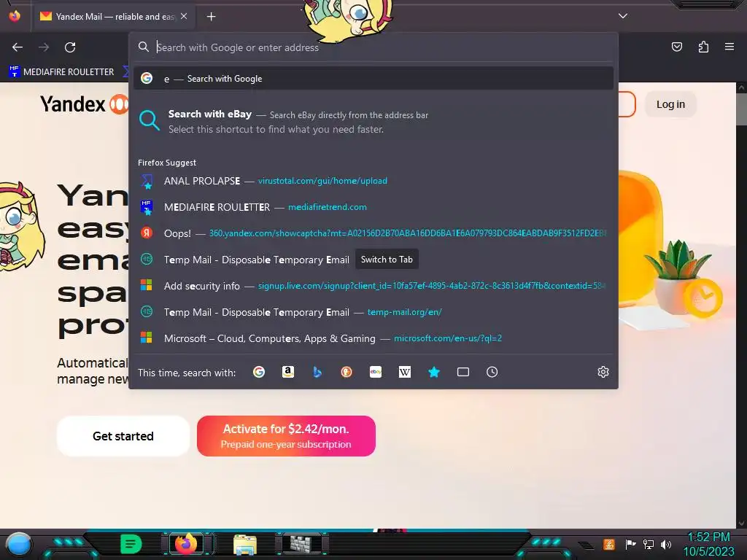Screen dimensions: 747x560
Task: Click the Action Center flag tray icon
Action: click(x=630, y=544)
